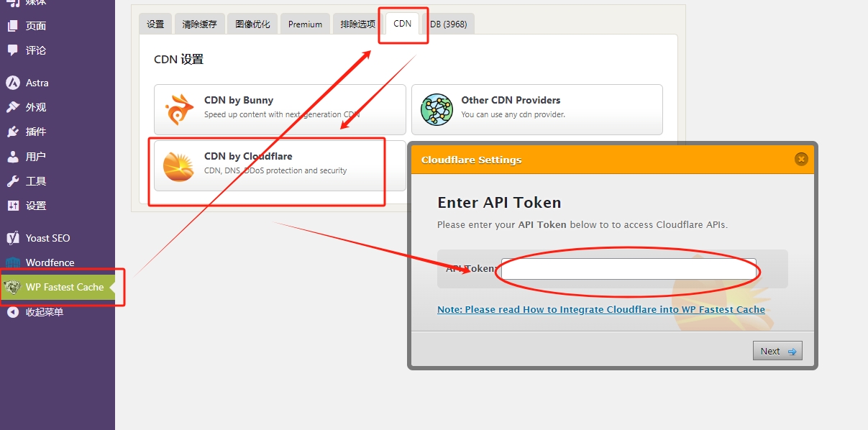
Task: Open the 设置 settings tab
Action: pyautogui.click(x=155, y=24)
